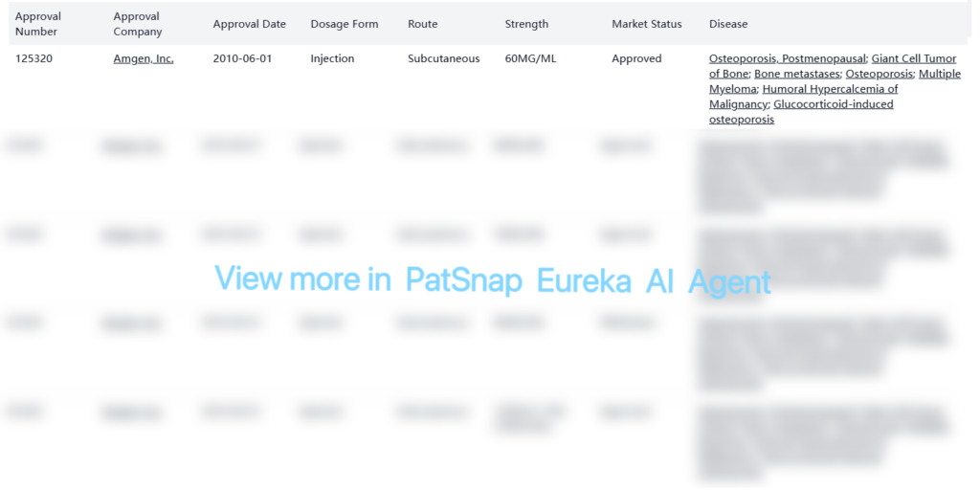Screen dimensions: 980x490
Task: Click the 2010-06-01 approval date cell
Action: 242,58
